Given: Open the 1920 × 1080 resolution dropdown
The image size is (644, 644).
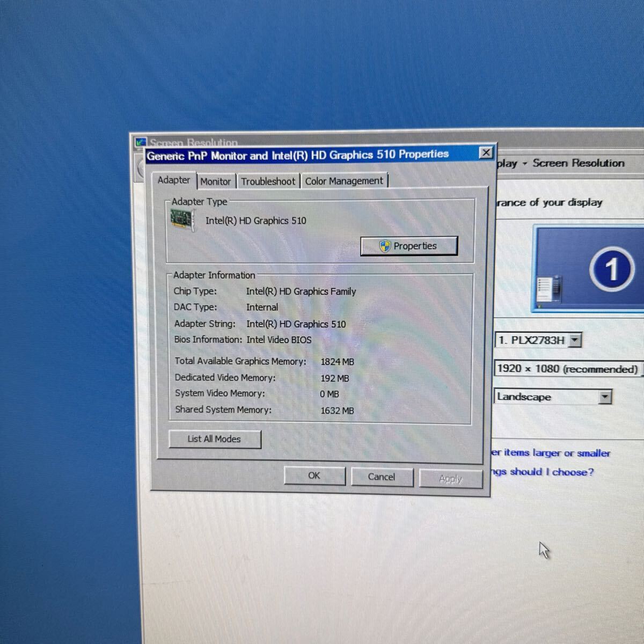Looking at the screenshot, I should 569,369.
